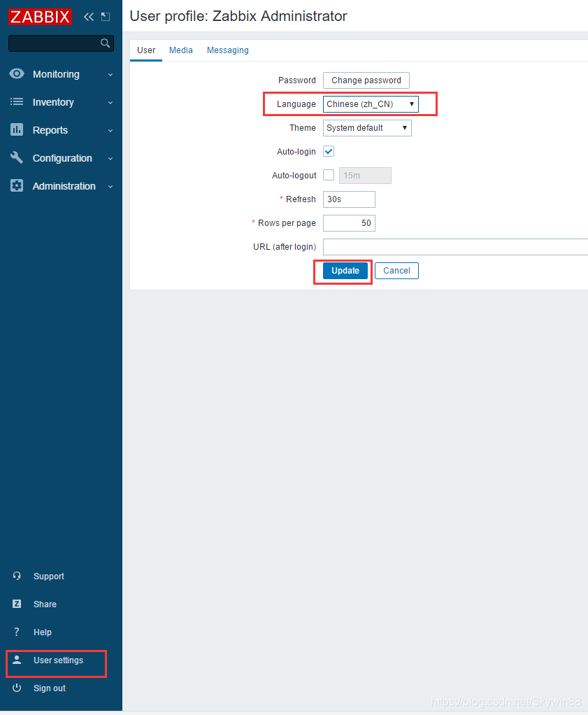Switch to the Messaging tab

tap(227, 50)
